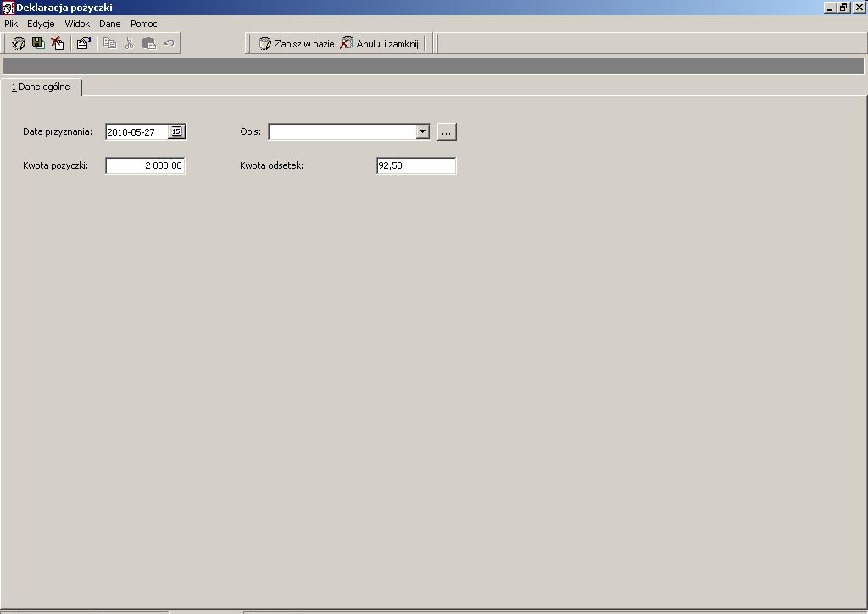Click the red-crossed document toolbar icon
The image size is (868, 614).
(58, 43)
